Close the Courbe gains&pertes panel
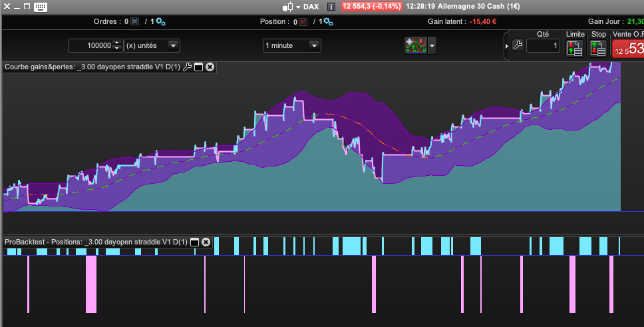Viewport: 644px width, 327px height. pyautogui.click(x=210, y=67)
